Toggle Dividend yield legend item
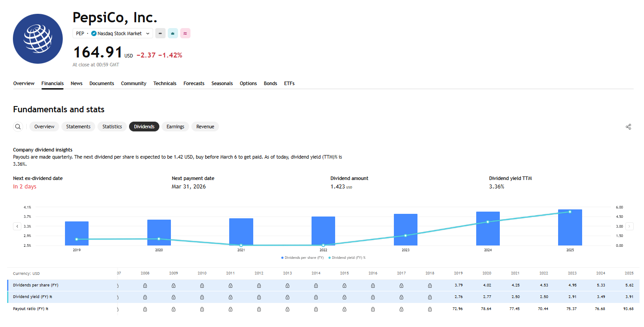 click(x=347, y=258)
